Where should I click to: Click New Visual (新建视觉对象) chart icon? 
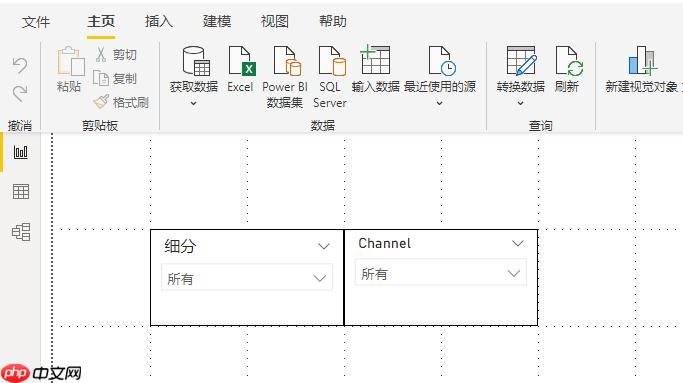tap(642, 61)
